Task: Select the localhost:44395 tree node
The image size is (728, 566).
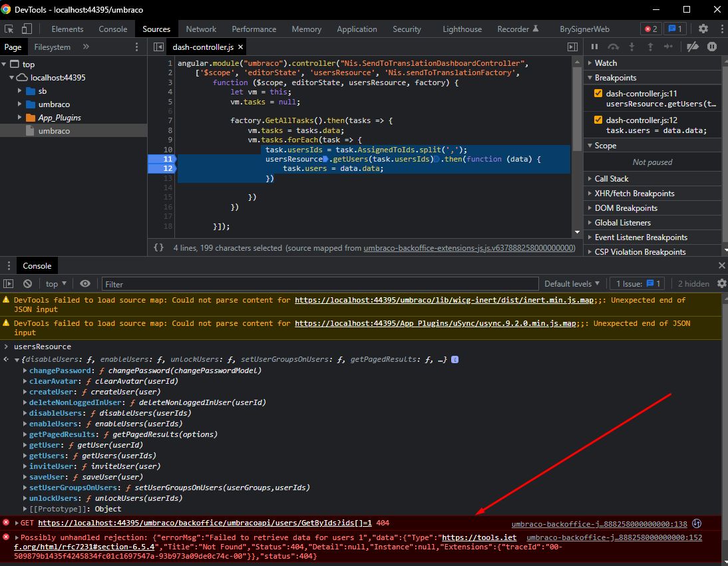Action: tap(58, 77)
